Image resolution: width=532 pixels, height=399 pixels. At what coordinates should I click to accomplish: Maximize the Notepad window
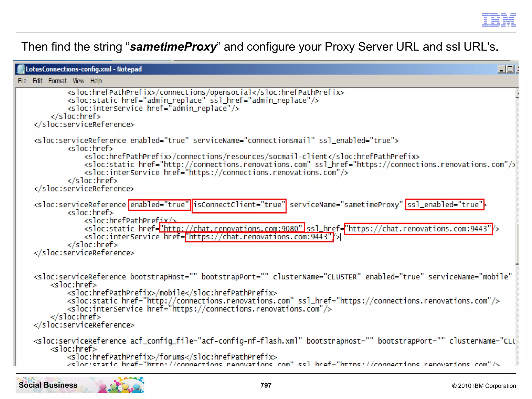[510, 69]
